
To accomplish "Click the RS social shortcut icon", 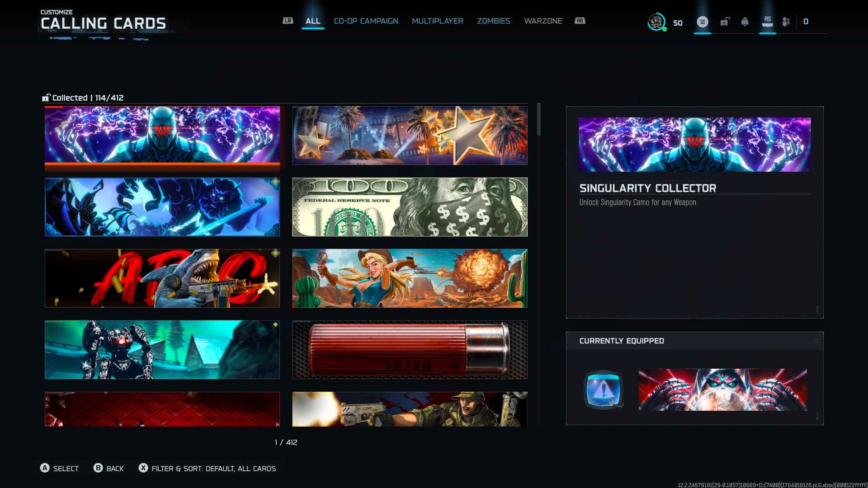I will [767, 22].
